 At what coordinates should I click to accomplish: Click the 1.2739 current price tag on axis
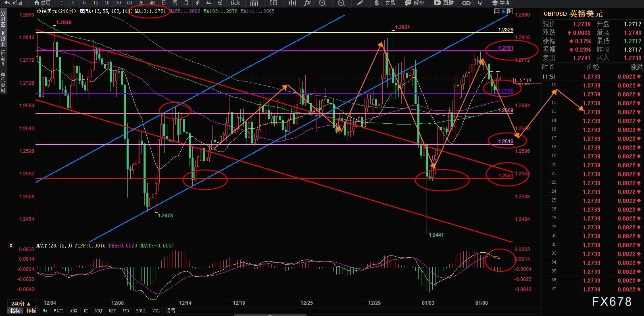[527, 81]
